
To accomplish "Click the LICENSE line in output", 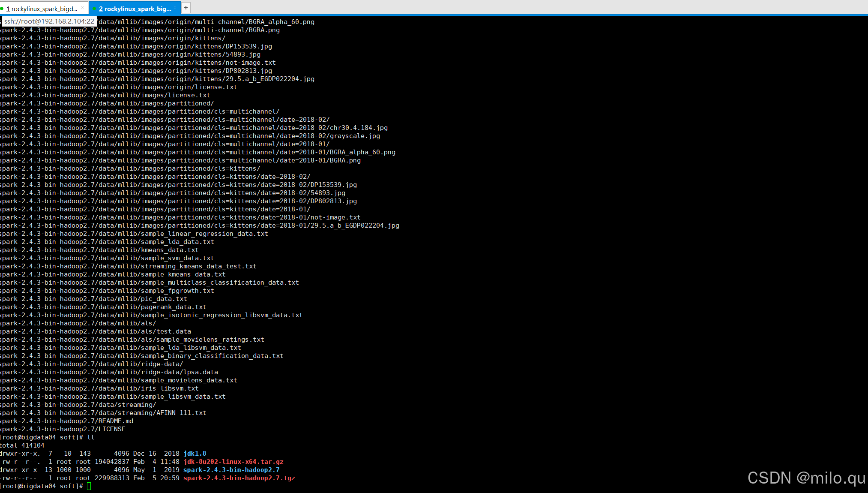I will (63, 429).
